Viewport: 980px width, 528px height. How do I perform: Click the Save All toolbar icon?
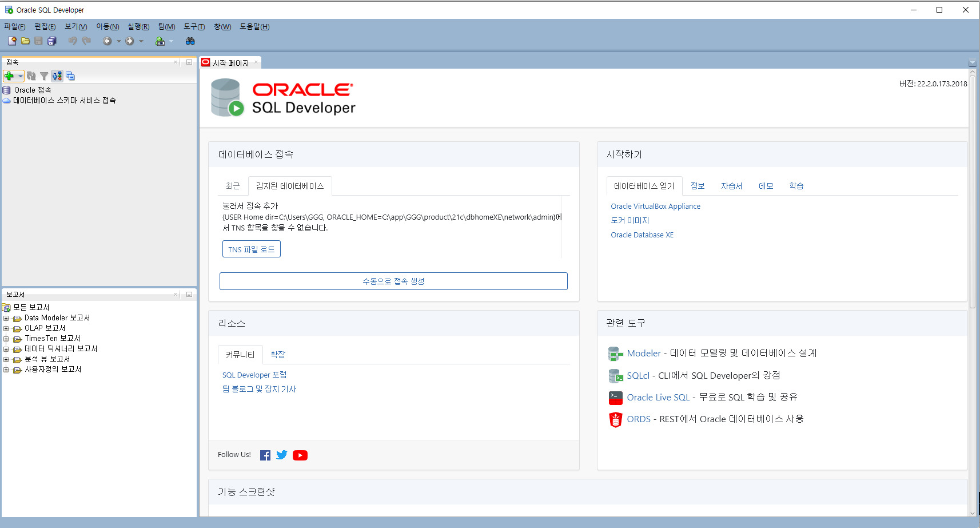(52, 41)
